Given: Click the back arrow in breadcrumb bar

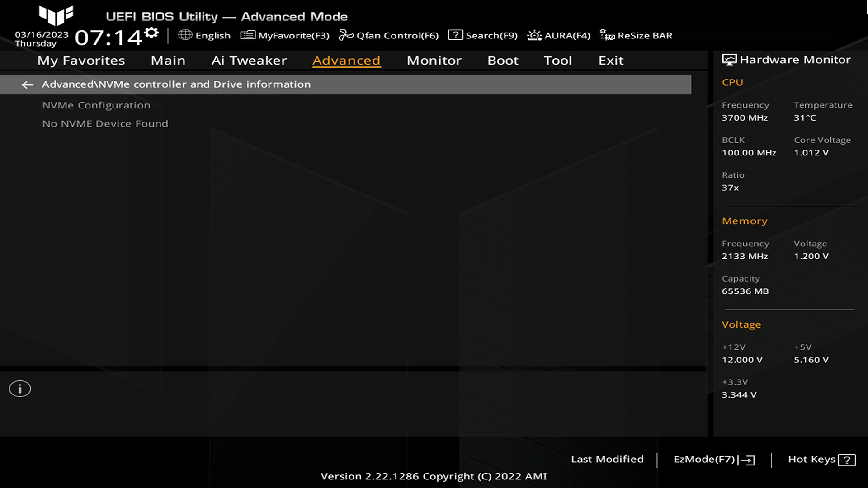Looking at the screenshot, I should click(x=28, y=85).
